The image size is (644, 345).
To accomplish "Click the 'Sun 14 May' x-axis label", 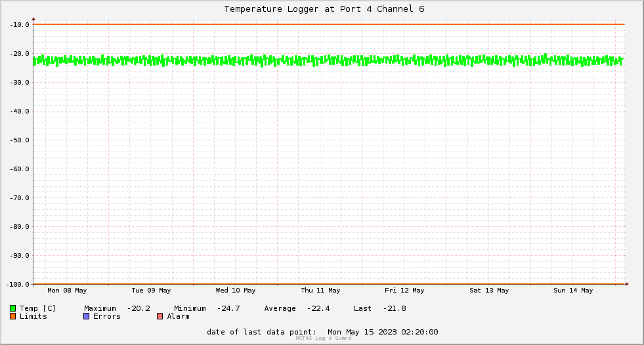I will (573, 291).
